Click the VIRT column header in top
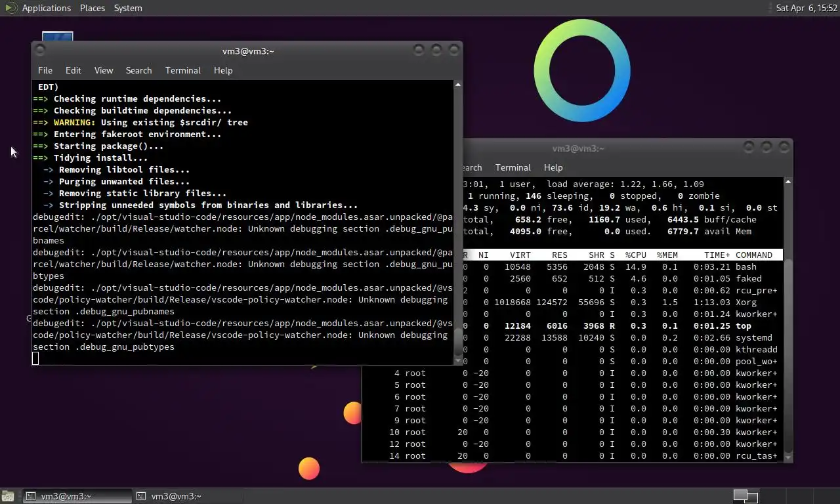Image resolution: width=840 pixels, height=504 pixels. coord(520,255)
